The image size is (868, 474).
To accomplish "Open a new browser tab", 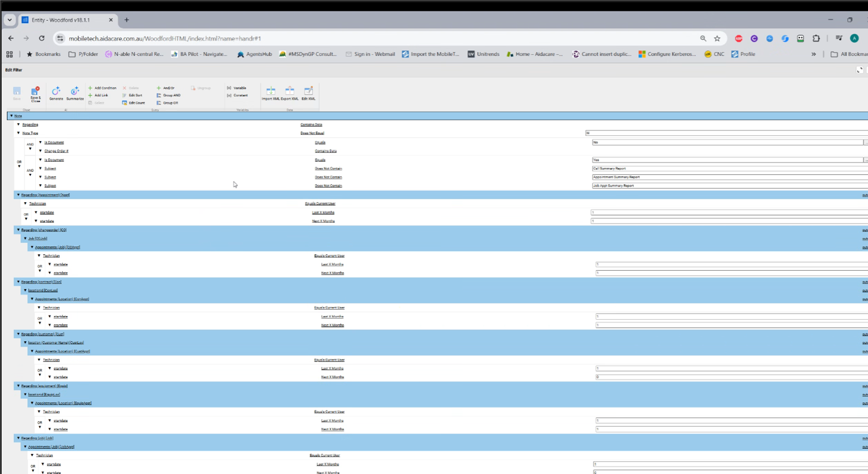I will pos(127,20).
